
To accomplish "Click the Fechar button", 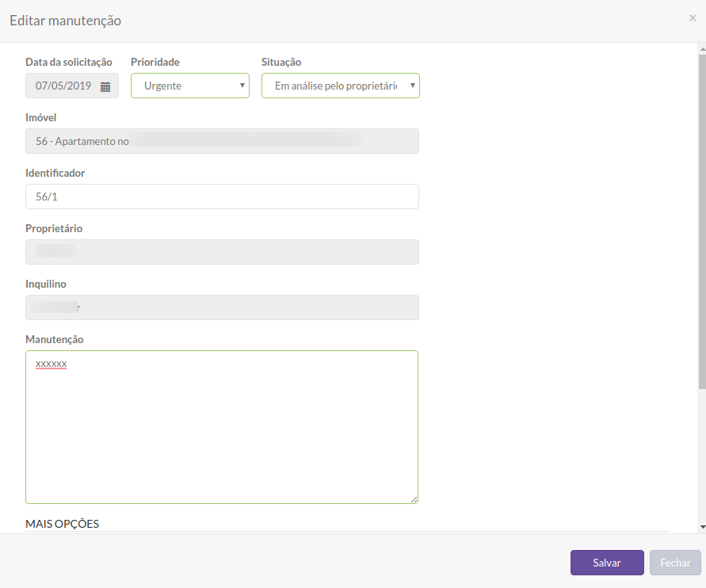I will 675,563.
